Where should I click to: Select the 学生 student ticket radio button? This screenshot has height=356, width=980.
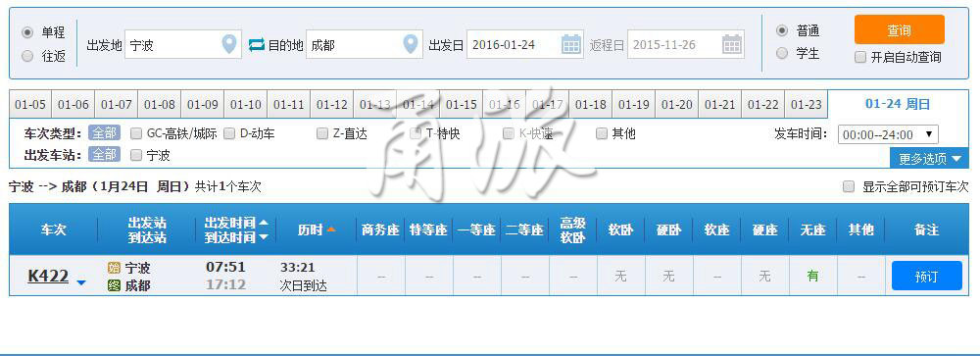[x=782, y=54]
